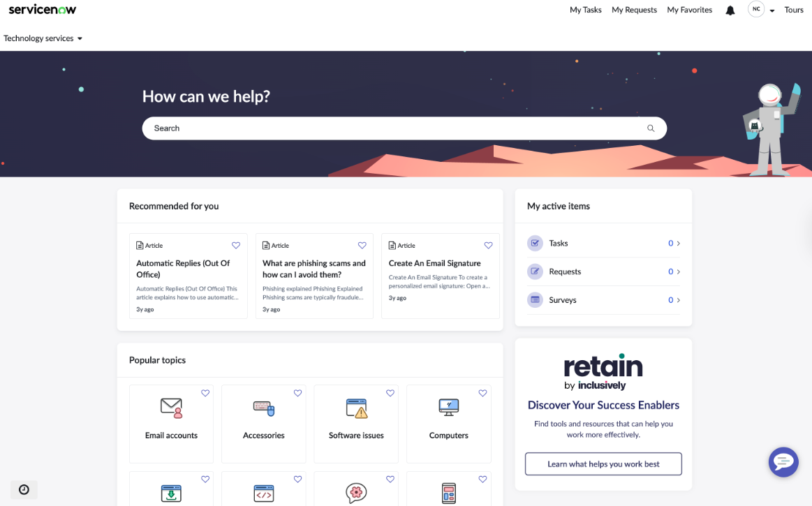The width and height of the screenshot is (812, 506).
Task: Open the Email accounts topic icon
Action: point(172,408)
